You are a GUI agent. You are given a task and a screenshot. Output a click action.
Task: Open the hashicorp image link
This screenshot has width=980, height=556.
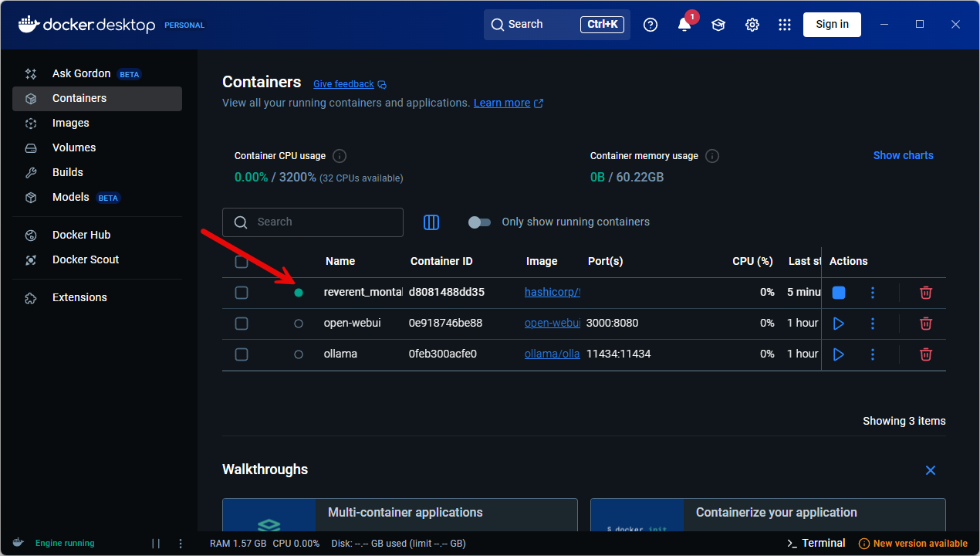[x=553, y=293]
